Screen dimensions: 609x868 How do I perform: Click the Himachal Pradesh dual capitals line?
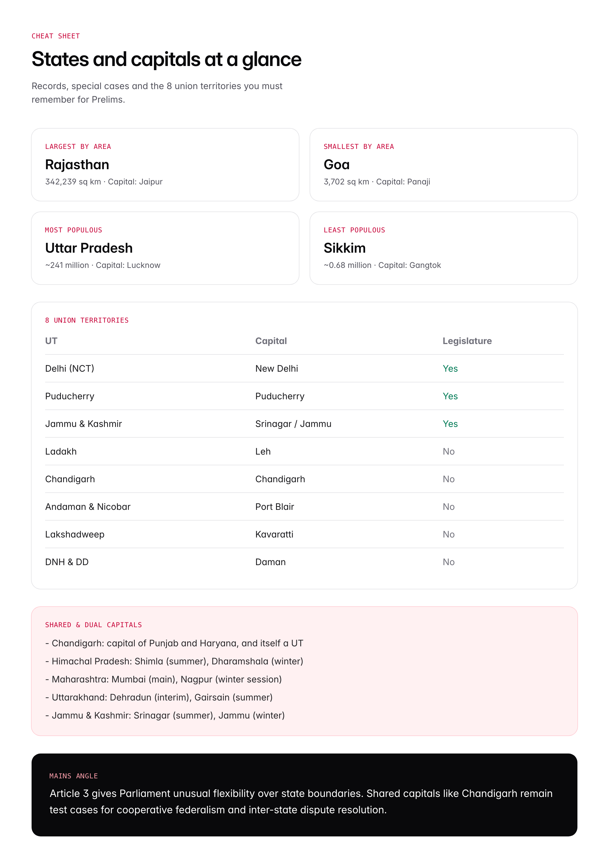[x=174, y=661]
